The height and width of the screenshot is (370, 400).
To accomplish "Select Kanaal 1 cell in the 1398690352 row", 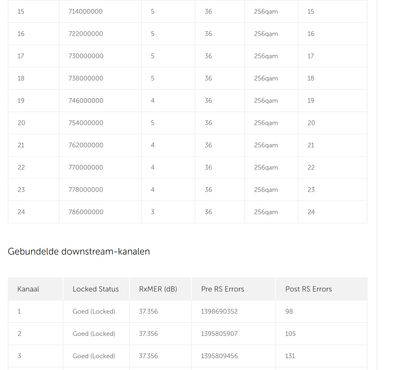I will (x=19, y=311).
